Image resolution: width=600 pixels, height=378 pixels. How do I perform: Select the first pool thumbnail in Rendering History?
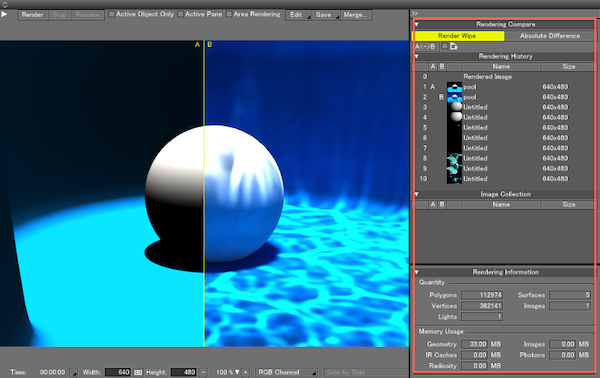pyautogui.click(x=454, y=87)
